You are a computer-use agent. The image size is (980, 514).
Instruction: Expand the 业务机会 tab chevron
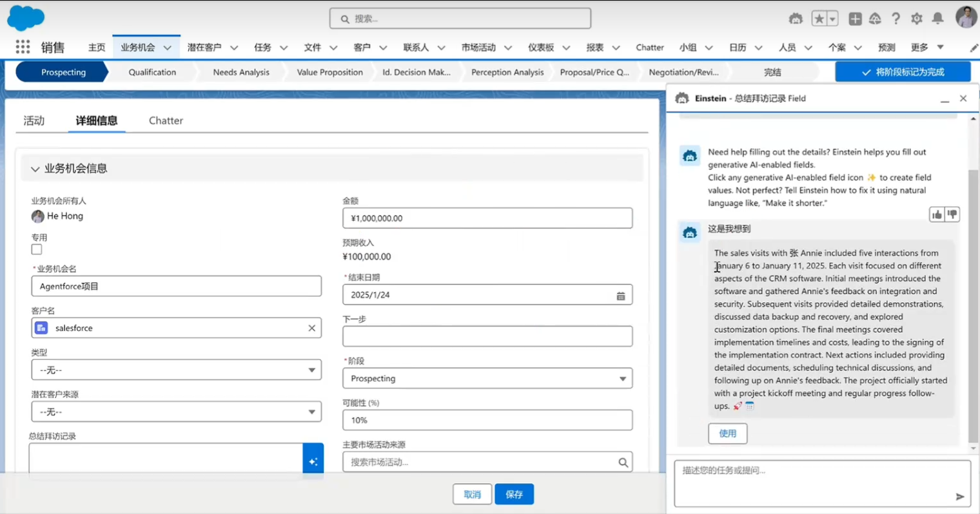tap(168, 48)
